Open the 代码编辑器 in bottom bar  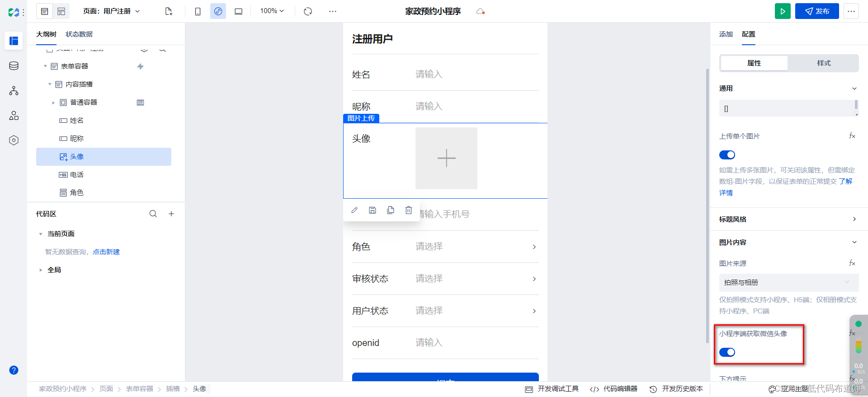[614, 389]
